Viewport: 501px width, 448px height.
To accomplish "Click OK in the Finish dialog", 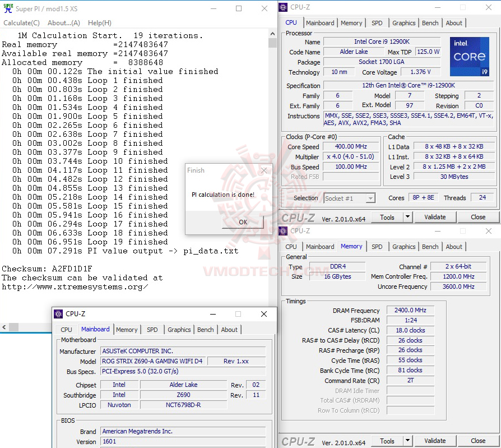I will tap(243, 222).
